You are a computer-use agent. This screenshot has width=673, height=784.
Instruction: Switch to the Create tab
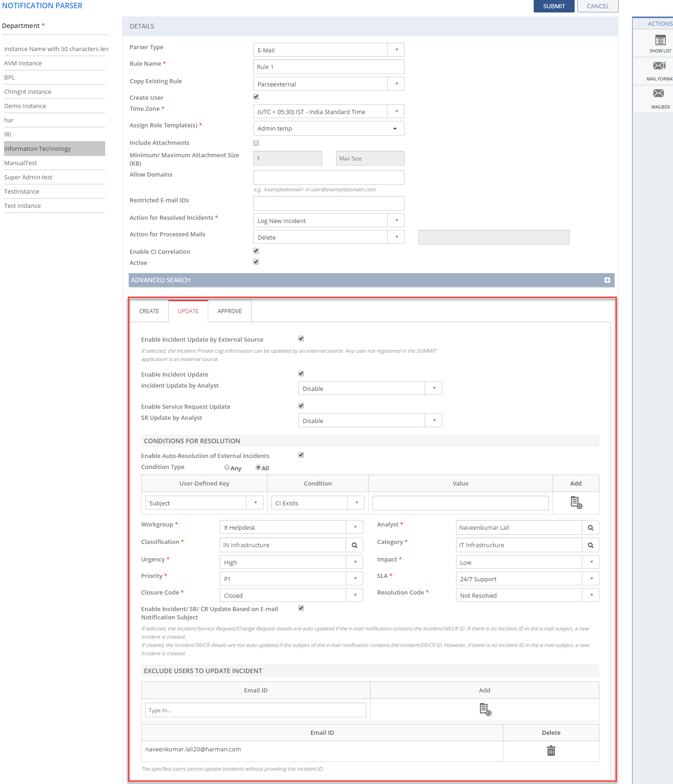click(149, 311)
